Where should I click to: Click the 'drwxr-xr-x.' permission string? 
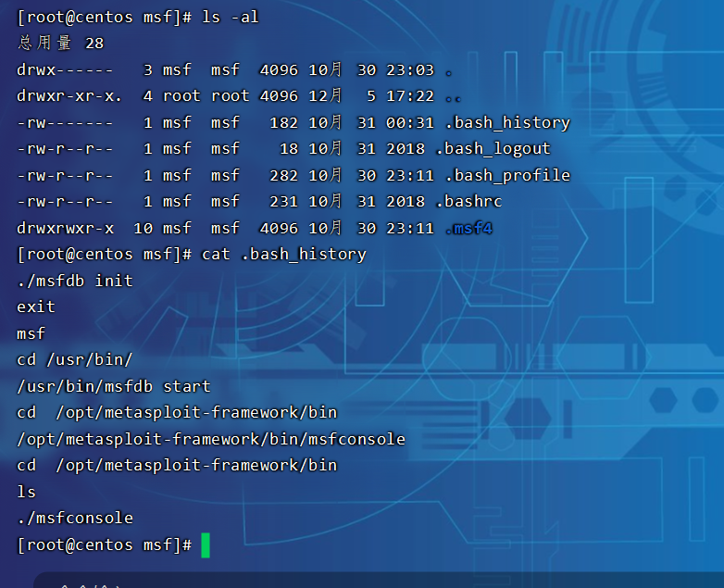(x=69, y=96)
